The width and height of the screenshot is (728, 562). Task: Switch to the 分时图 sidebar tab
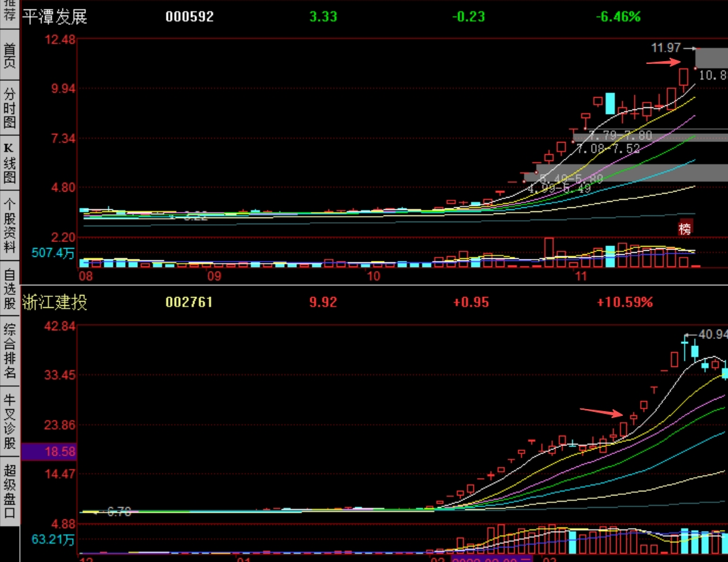(x=10, y=109)
